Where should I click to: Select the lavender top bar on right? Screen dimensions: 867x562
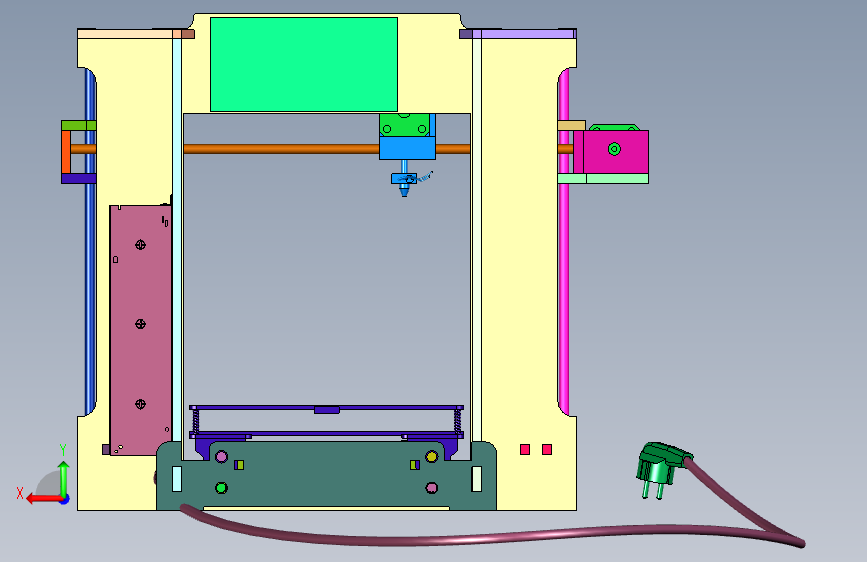525,34
